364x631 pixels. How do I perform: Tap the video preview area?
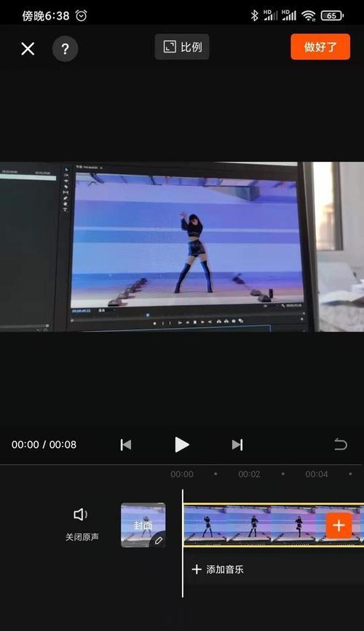[x=182, y=247]
